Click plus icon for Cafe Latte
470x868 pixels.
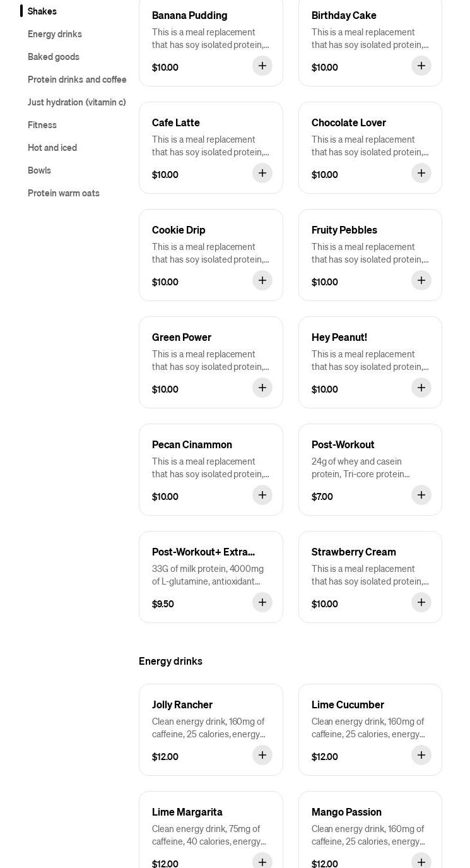262,173
